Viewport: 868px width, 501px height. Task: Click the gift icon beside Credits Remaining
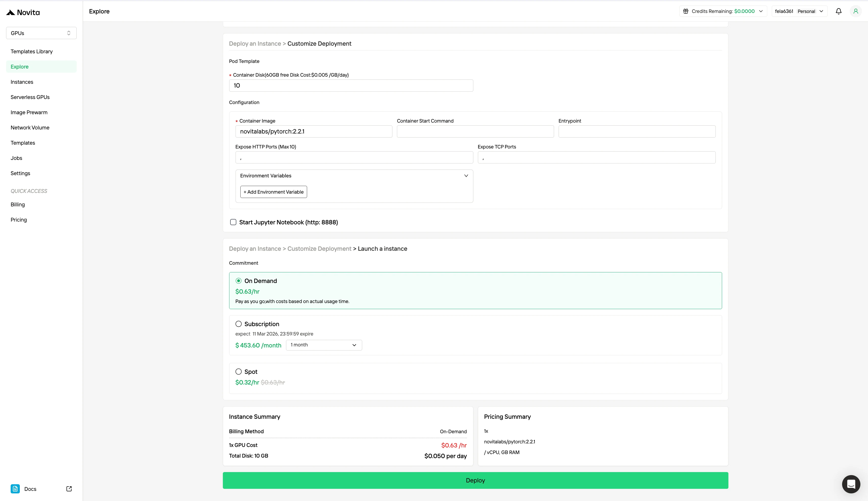pos(685,11)
